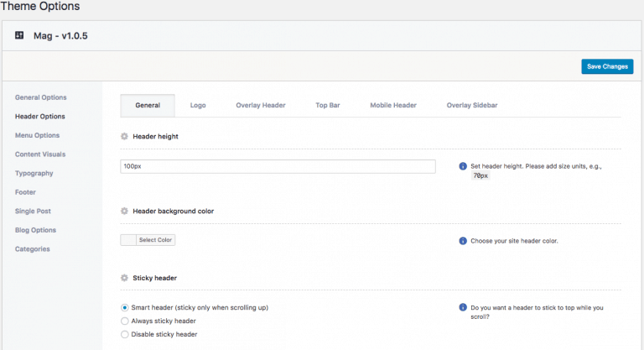Click the Mag theme grid icon
644x350 pixels.
[x=19, y=35]
